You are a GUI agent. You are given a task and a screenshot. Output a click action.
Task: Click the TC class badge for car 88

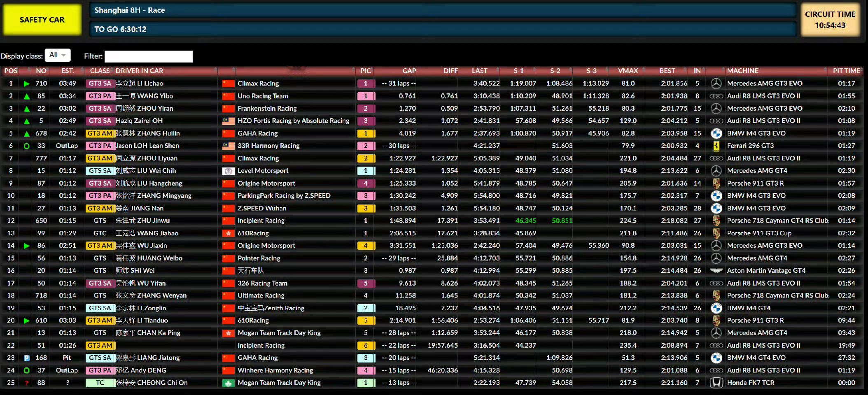[x=100, y=383]
